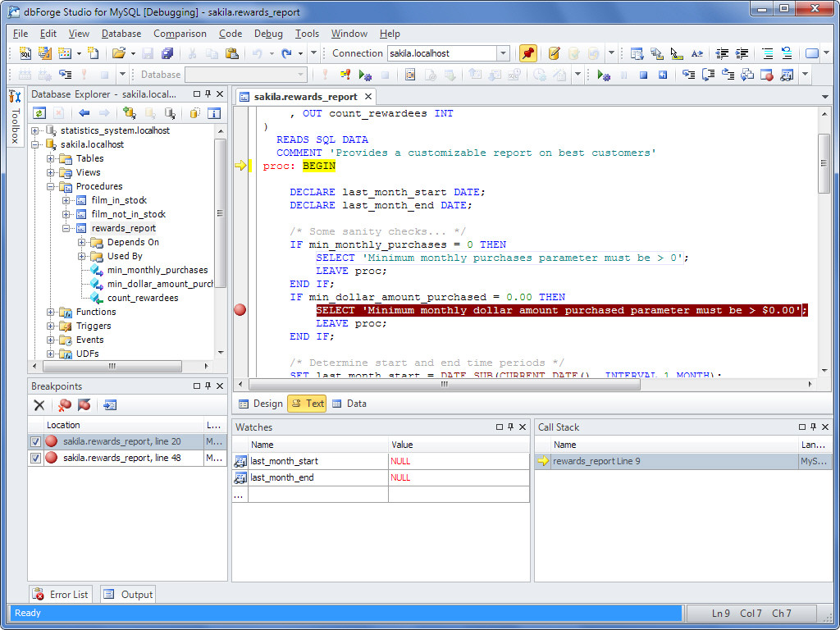Click the Stop Debugging square icon
The height and width of the screenshot is (630, 840).
(643, 75)
